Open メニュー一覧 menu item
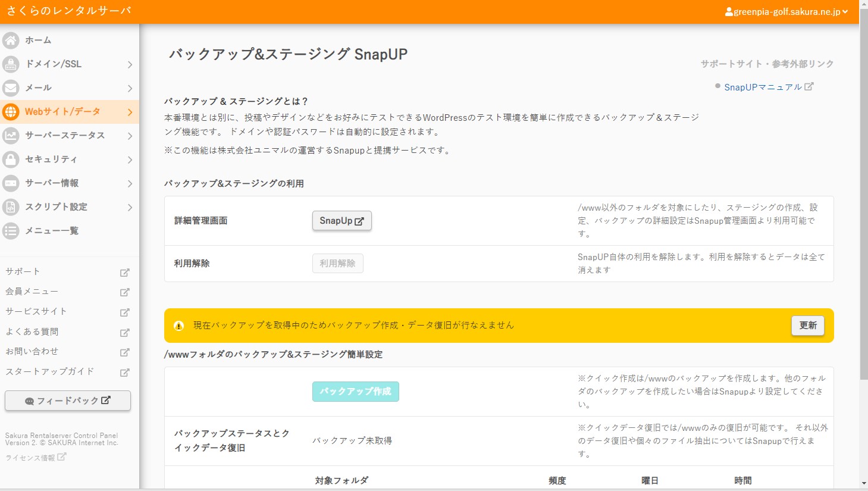 click(70, 231)
